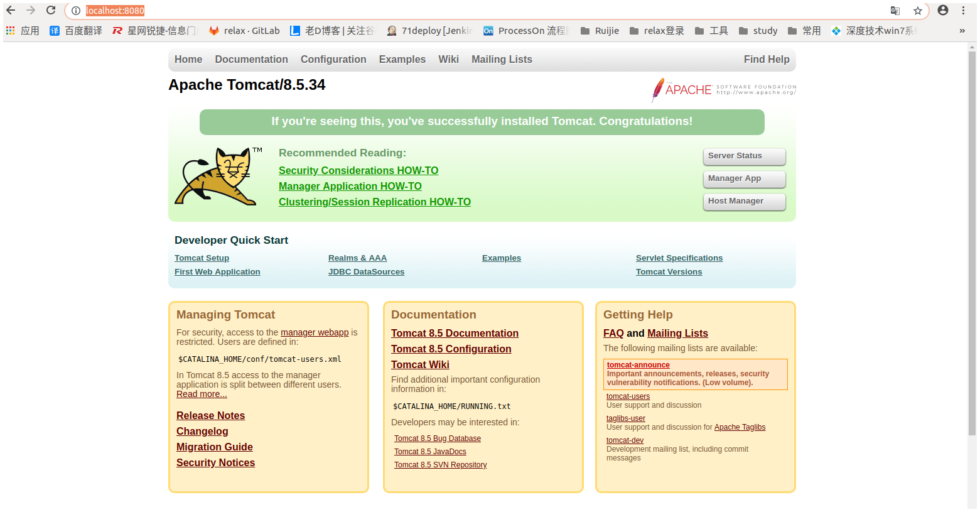Open the FAQ link in Getting Help
The height and width of the screenshot is (512, 980).
point(613,334)
